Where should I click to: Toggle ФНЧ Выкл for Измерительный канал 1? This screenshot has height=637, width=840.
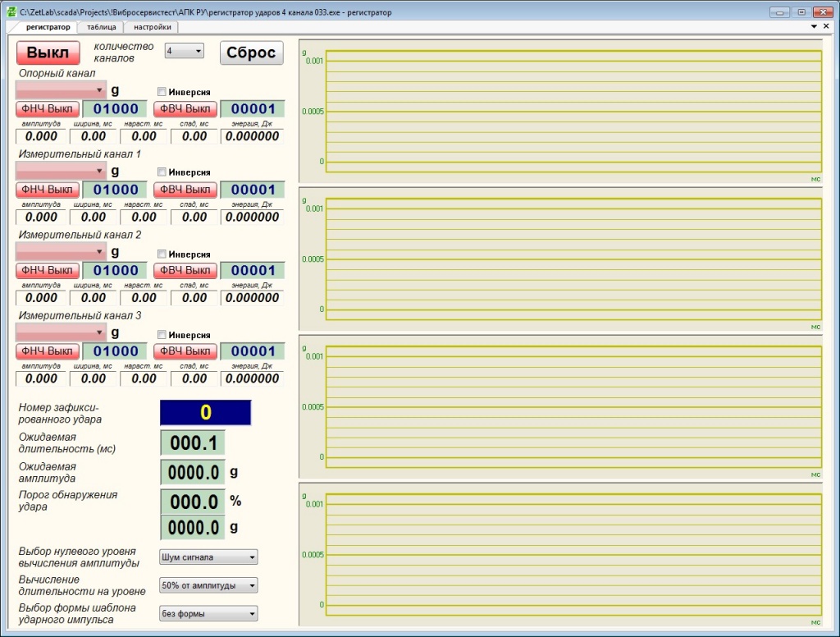coord(48,190)
